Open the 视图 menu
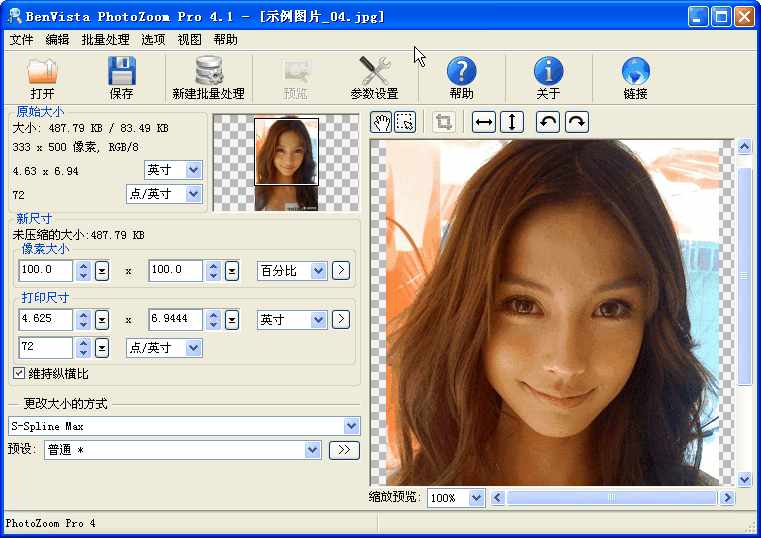Viewport: 761px width, 538px height. (x=189, y=40)
